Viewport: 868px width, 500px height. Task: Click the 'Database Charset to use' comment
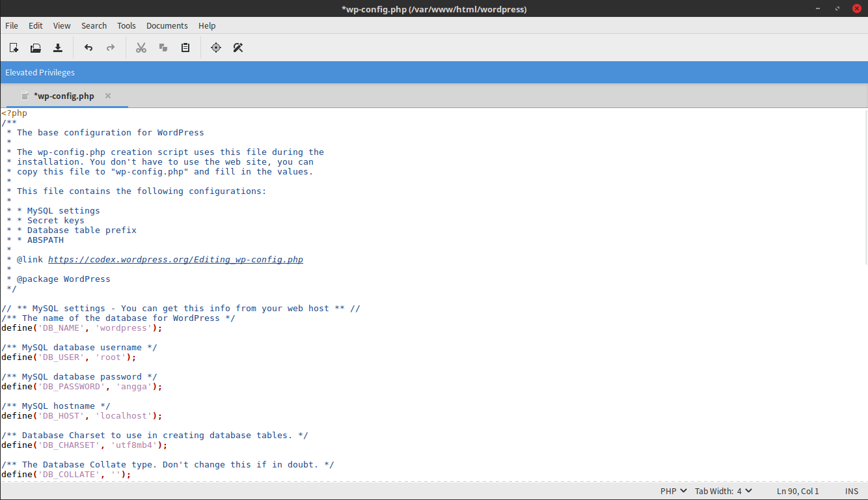click(154, 436)
